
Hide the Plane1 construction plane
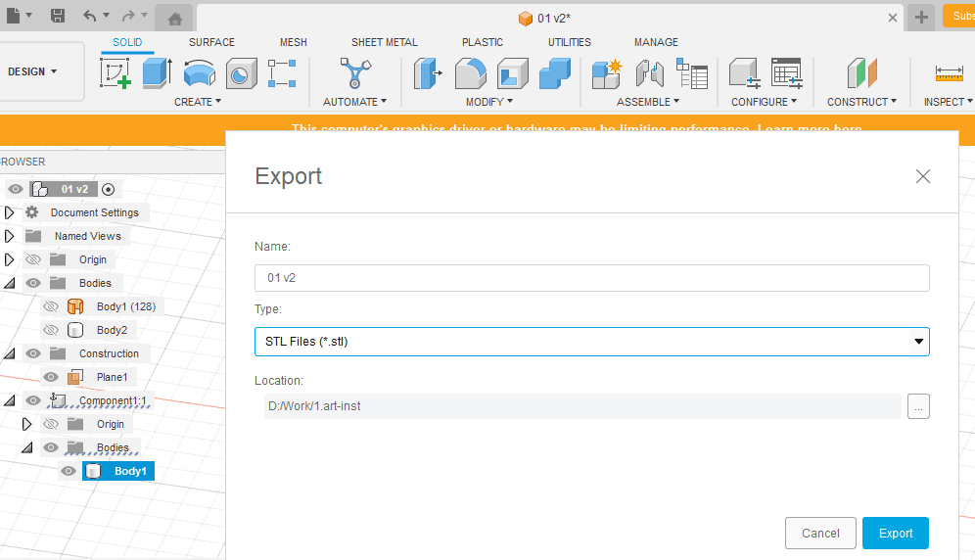point(51,377)
